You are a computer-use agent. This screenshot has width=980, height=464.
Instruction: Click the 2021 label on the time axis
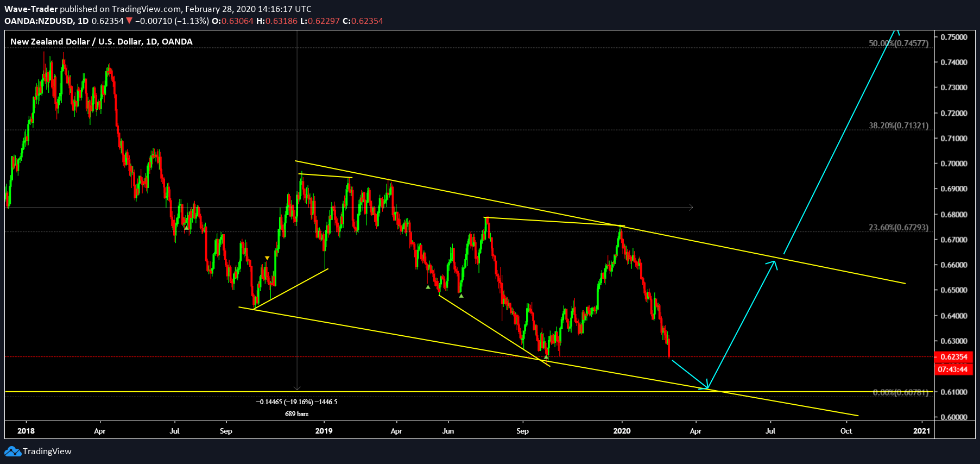pyautogui.click(x=921, y=431)
